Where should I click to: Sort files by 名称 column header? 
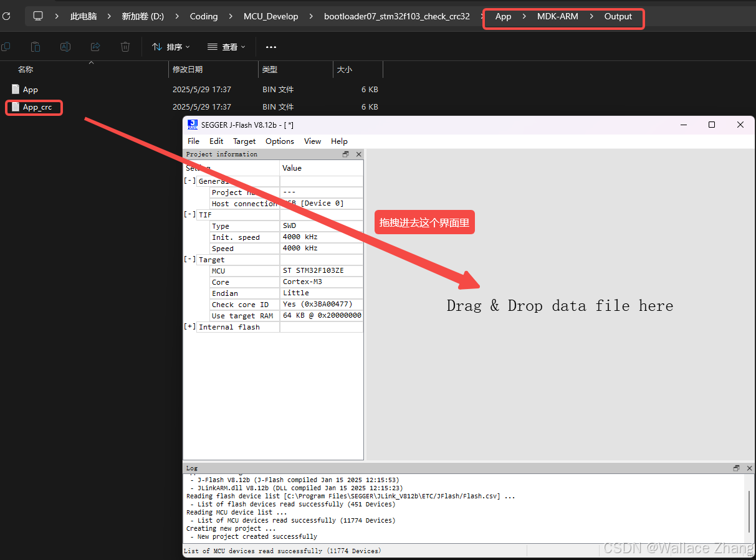(x=26, y=70)
